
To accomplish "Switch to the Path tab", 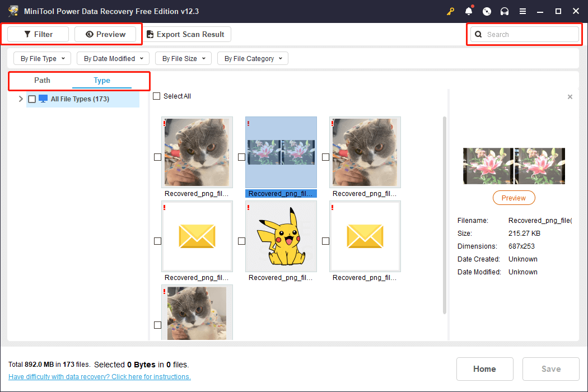I will (x=42, y=80).
